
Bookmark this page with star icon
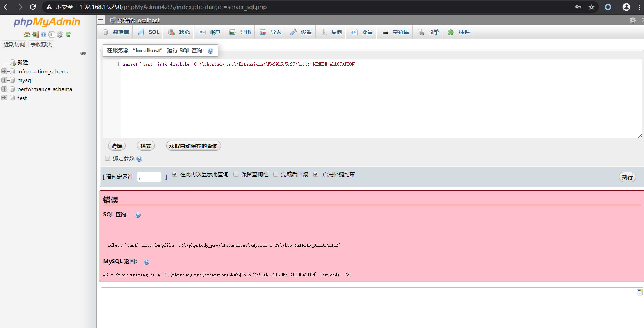(591, 7)
